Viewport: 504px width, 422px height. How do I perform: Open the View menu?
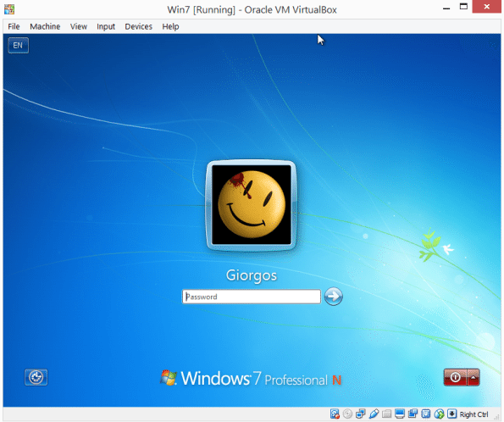tap(79, 26)
